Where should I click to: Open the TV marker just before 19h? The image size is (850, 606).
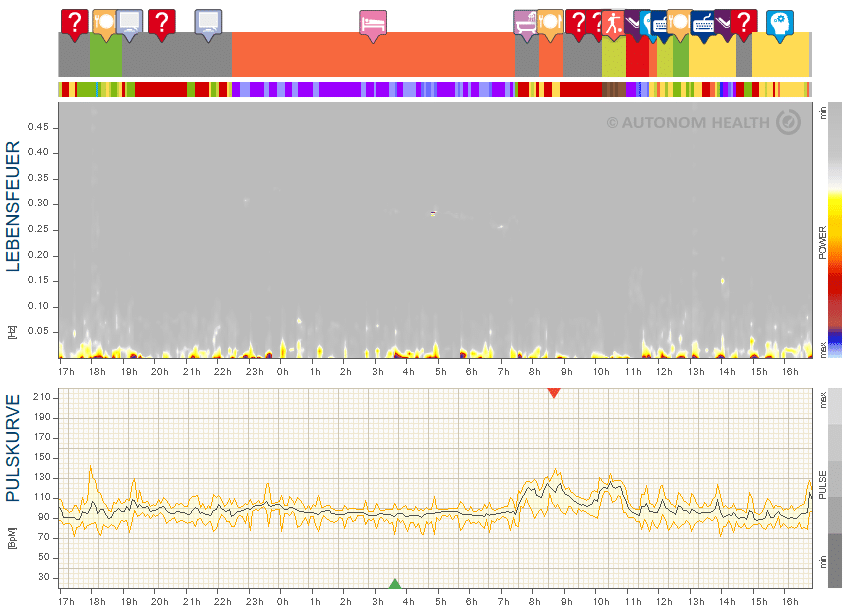click(130, 24)
